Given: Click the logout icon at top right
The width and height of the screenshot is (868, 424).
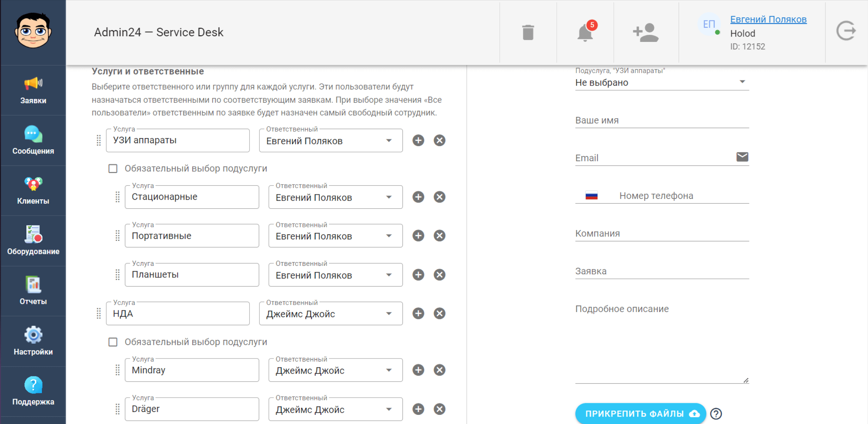Looking at the screenshot, I should coord(846,31).
